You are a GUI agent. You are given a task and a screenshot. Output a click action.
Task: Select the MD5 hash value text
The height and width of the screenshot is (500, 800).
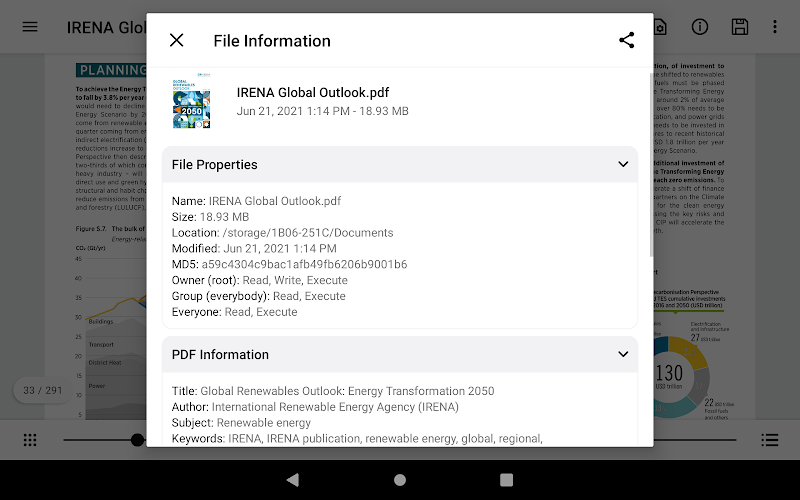[x=304, y=264]
